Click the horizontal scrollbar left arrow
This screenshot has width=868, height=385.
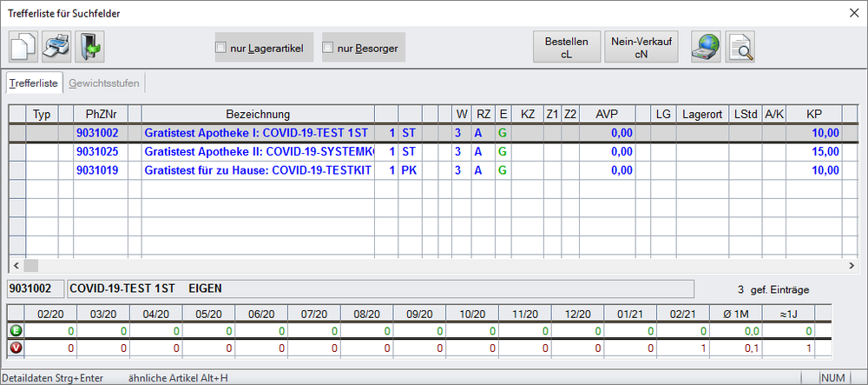click(x=16, y=265)
